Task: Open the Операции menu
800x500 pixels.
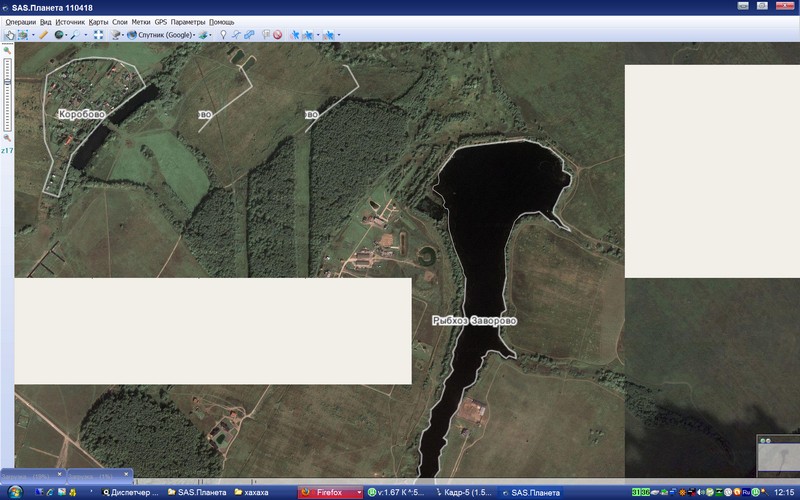Action: click(20, 21)
